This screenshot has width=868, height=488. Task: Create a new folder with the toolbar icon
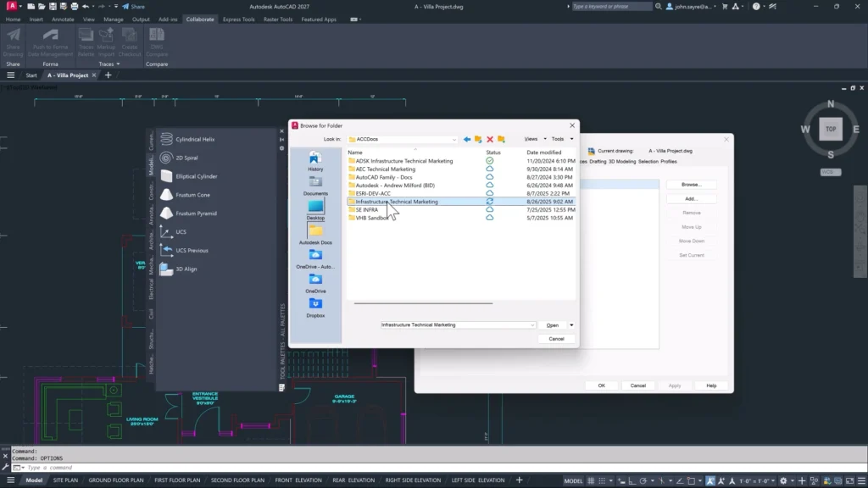coord(501,140)
